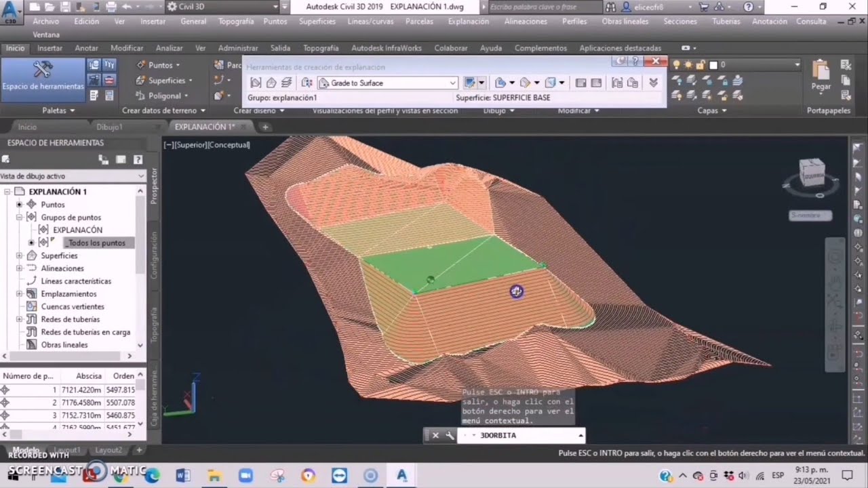Click search keyword input field
868x488 pixels.
pyautogui.click(x=545, y=7)
